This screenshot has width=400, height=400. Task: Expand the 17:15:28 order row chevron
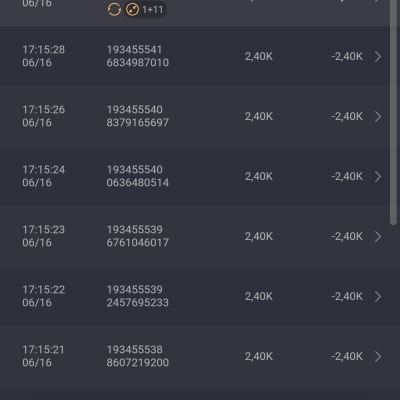click(378, 57)
